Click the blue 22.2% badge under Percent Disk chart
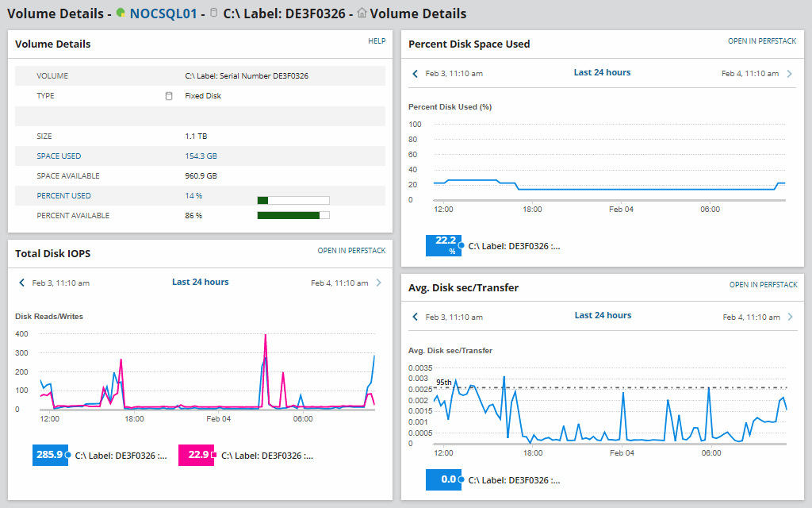The width and height of the screenshot is (812, 508). coord(443,245)
